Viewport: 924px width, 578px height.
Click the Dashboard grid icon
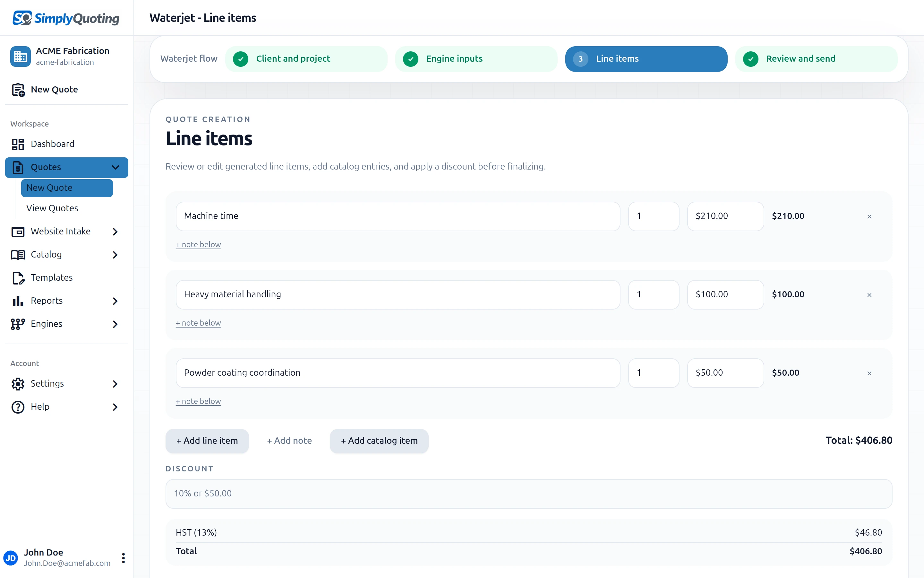18,144
